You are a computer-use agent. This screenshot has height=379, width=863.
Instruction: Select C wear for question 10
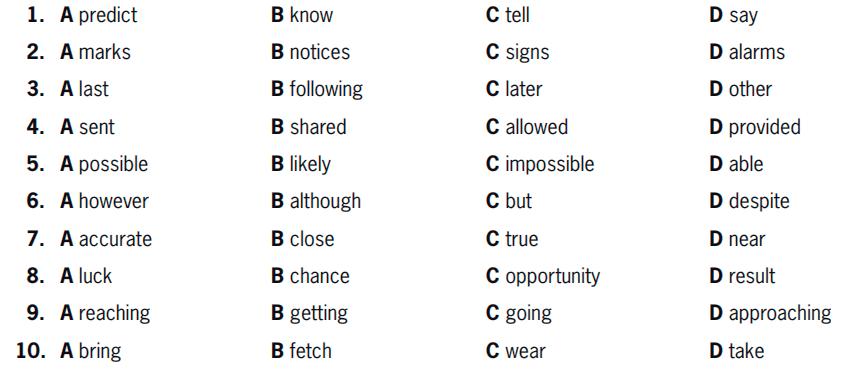coord(515,351)
